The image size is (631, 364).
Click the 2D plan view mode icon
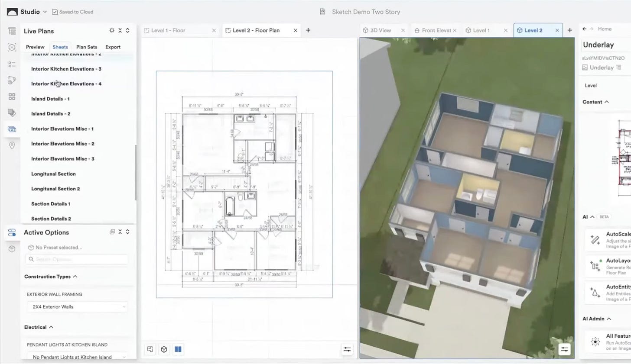tap(150, 349)
